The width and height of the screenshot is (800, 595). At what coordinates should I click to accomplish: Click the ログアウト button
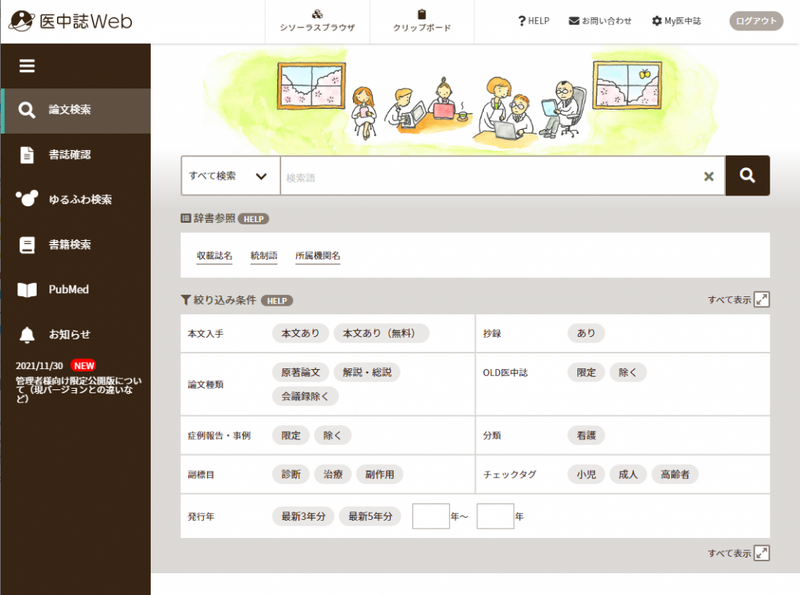click(756, 21)
